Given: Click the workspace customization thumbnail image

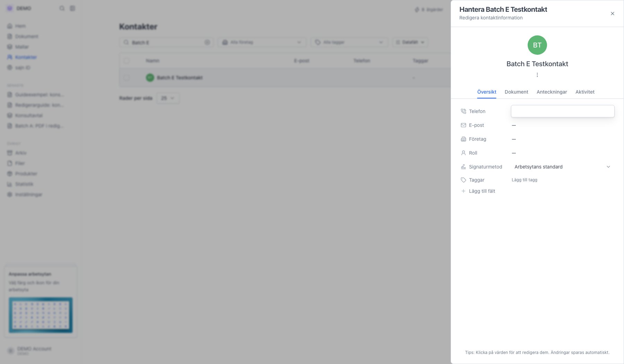Looking at the screenshot, I should click(41, 315).
